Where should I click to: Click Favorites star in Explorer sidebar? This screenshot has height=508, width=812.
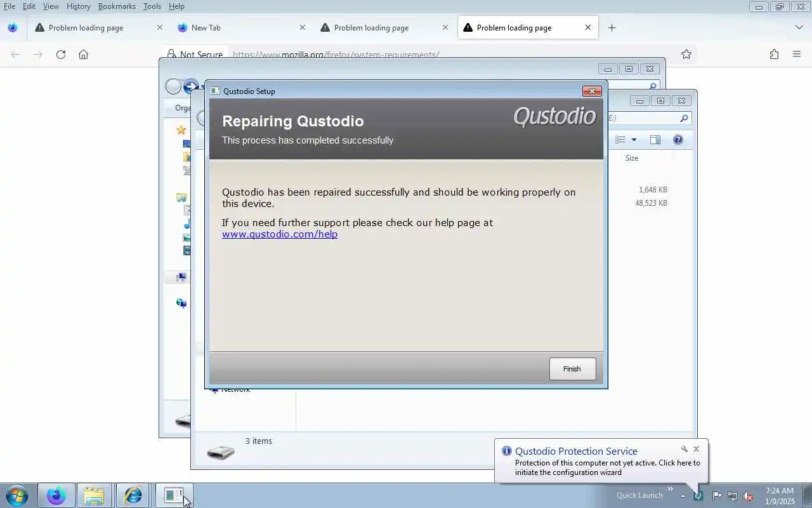[x=181, y=130]
